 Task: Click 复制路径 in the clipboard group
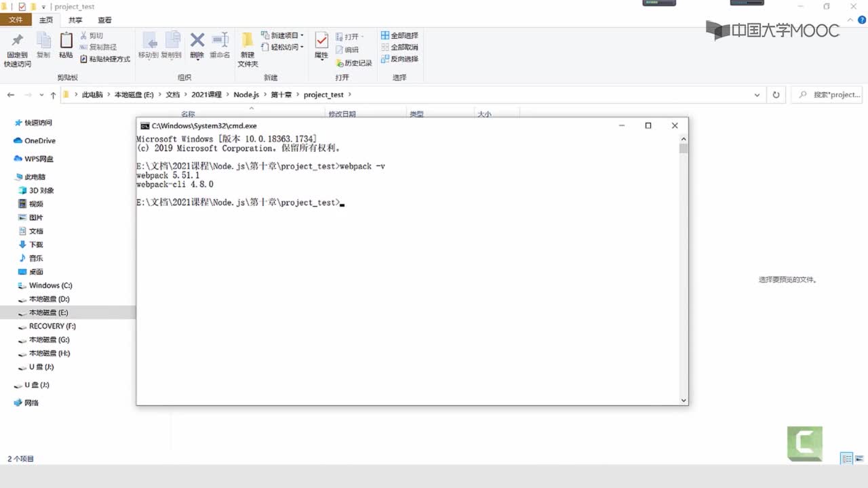tap(98, 47)
